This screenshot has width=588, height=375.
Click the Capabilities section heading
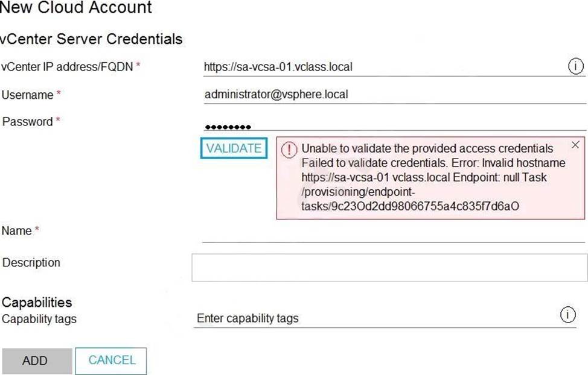click(x=37, y=302)
